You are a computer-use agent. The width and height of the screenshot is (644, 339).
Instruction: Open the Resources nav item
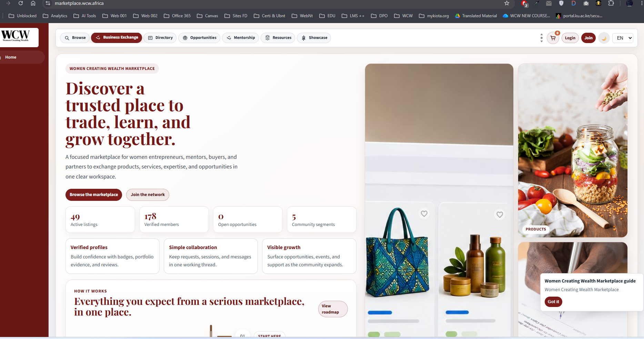pyautogui.click(x=278, y=38)
